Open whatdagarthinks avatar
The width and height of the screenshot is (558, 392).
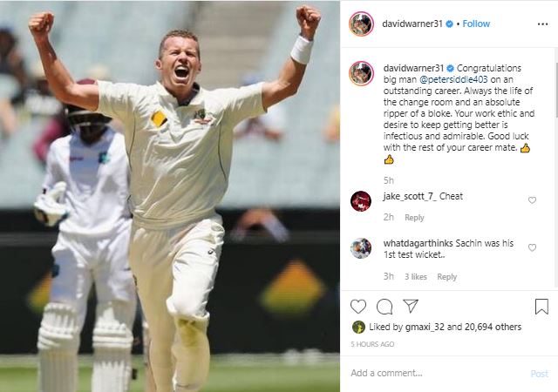(361, 248)
